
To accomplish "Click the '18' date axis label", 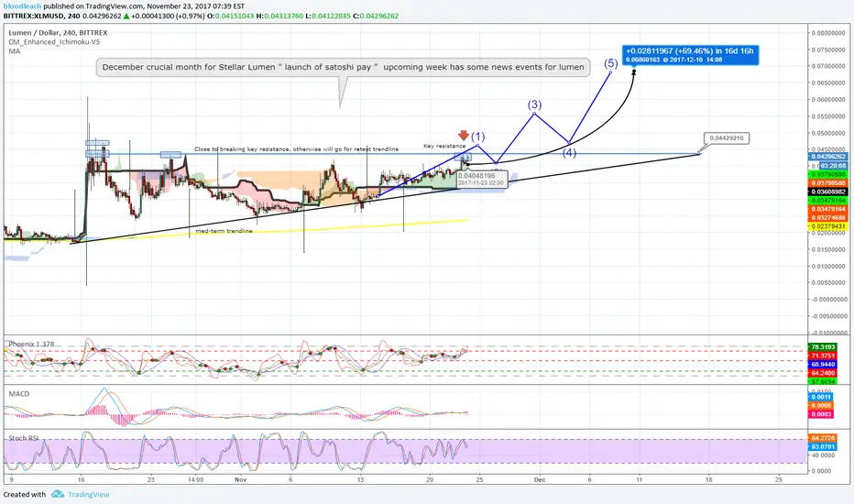I will [708, 479].
